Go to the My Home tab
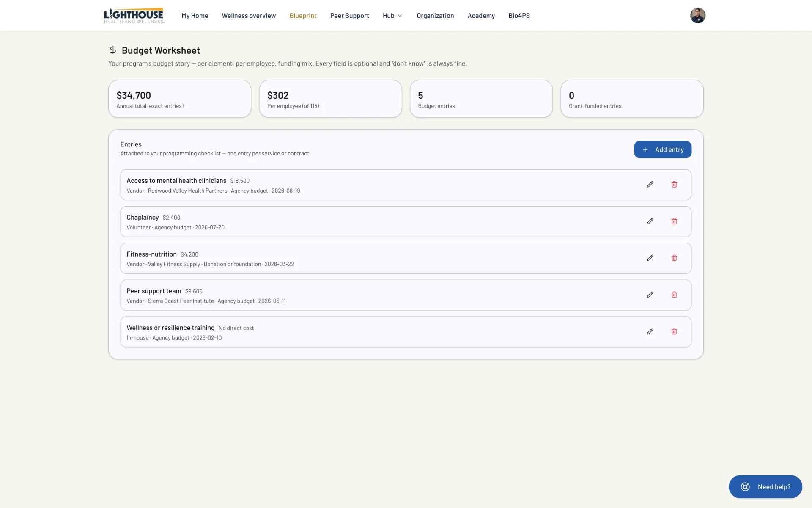The height and width of the screenshot is (508, 812). (x=195, y=16)
